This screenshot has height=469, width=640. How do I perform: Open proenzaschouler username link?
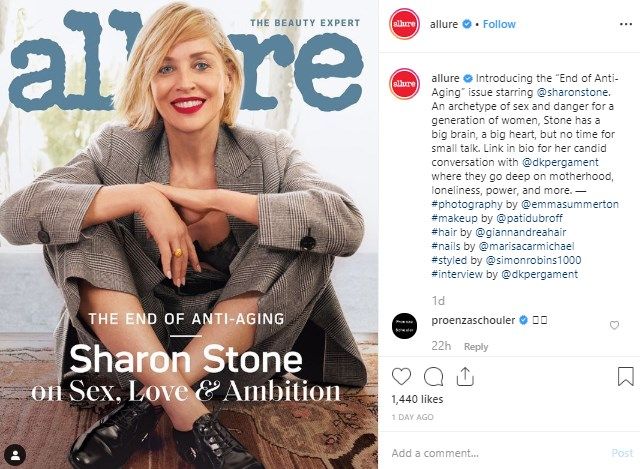click(473, 320)
